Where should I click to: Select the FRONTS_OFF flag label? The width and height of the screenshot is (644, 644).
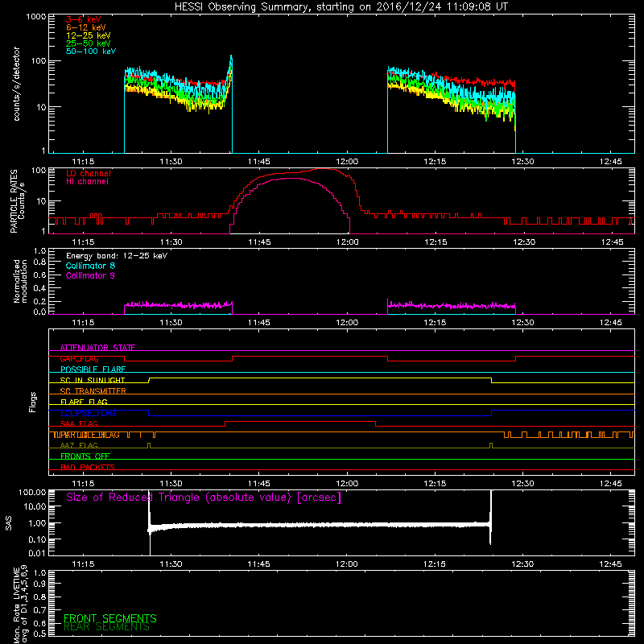pyautogui.click(x=85, y=456)
